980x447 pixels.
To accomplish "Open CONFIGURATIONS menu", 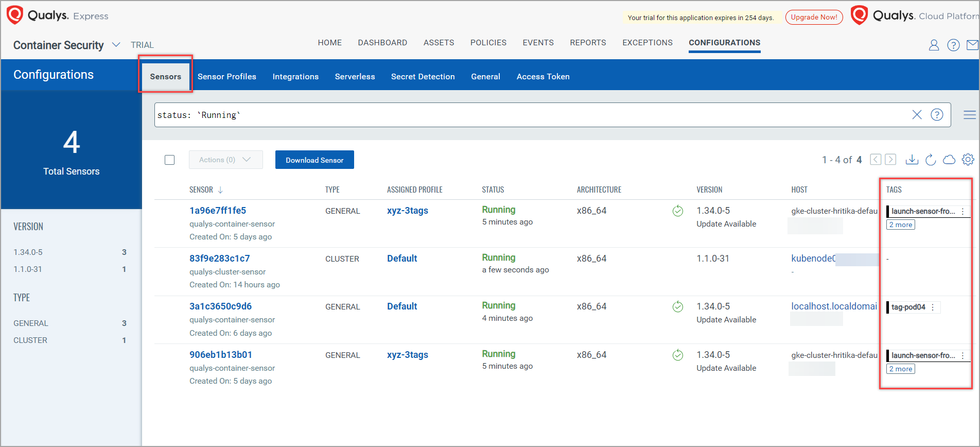I will 724,43.
